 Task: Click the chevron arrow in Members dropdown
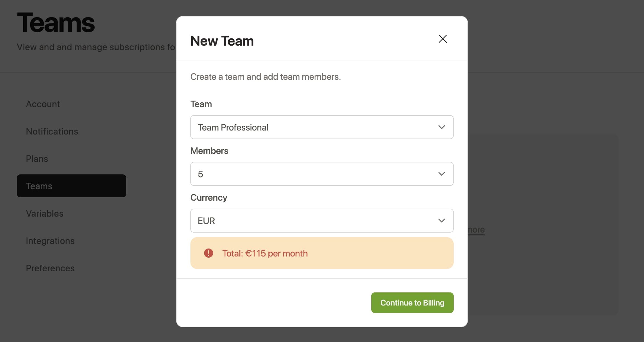click(441, 174)
